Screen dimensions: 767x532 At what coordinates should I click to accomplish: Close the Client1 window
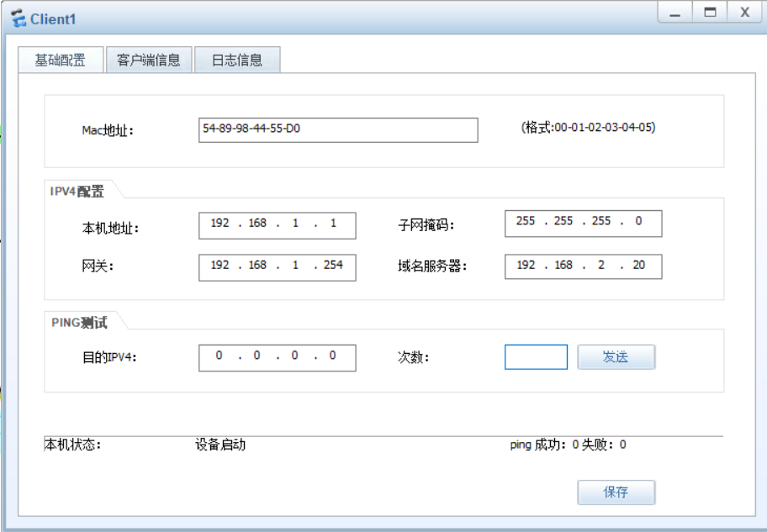coord(744,13)
